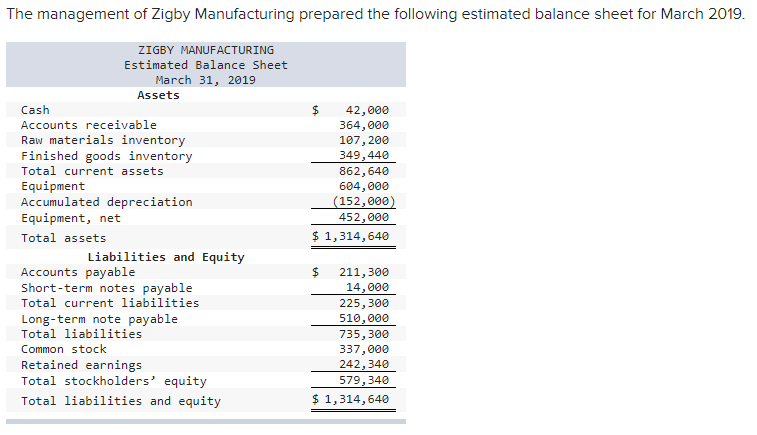Image resolution: width=757 pixels, height=435 pixels.
Task: Select the value 14,000
Action: 367,287
